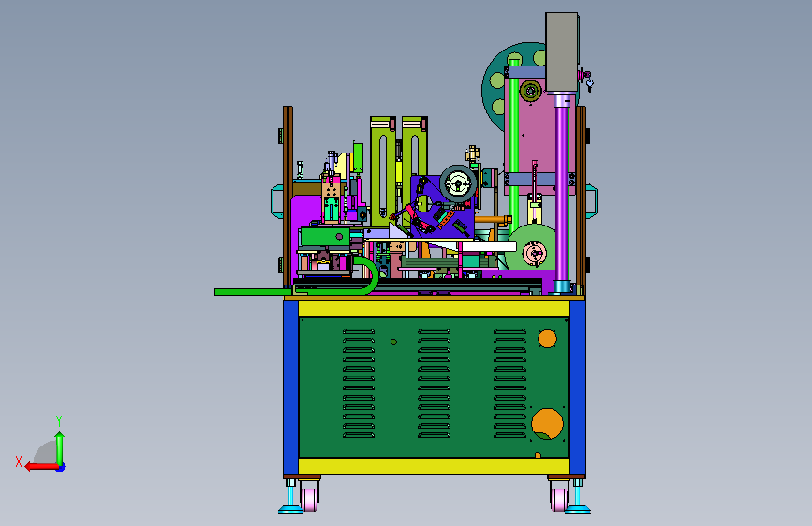
Task: Select the green block above the hose
Action: (x=325, y=237)
